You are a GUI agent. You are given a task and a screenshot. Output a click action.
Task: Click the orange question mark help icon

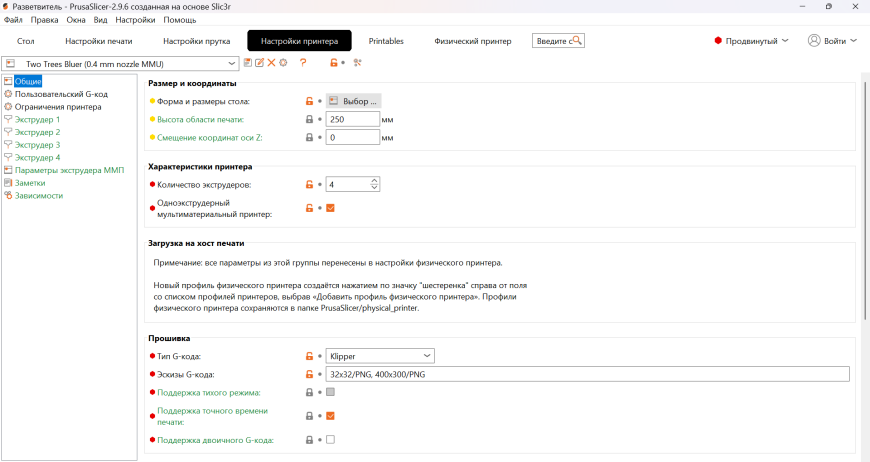(303, 63)
